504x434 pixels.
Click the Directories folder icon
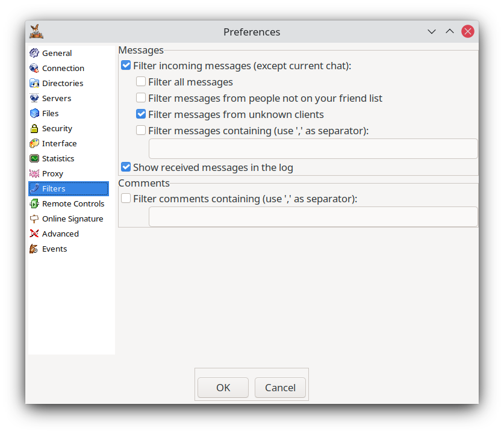[34, 83]
